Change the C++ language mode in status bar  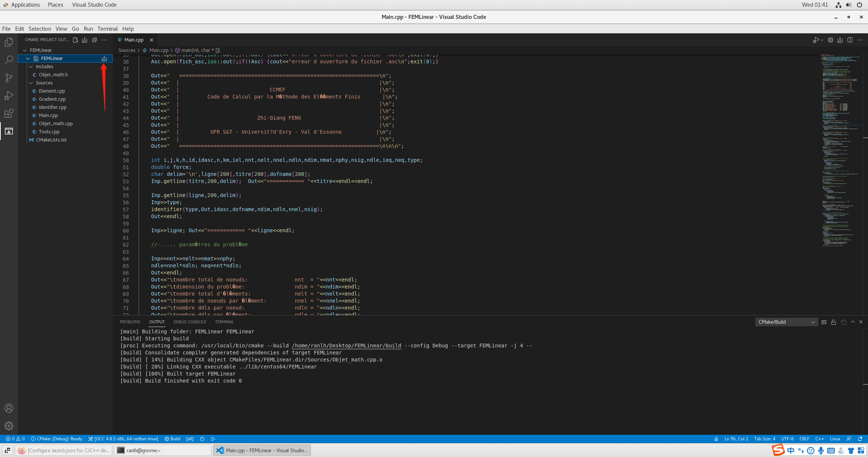pyautogui.click(x=819, y=439)
